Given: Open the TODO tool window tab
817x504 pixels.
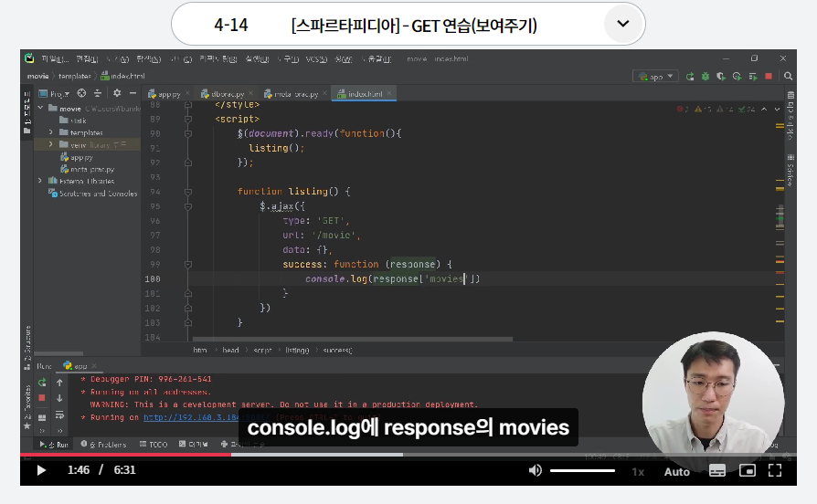Looking at the screenshot, I should (x=154, y=445).
